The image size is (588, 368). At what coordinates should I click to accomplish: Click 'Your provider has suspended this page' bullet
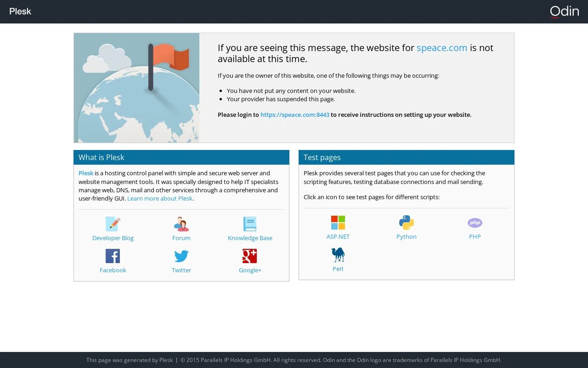pyautogui.click(x=281, y=99)
